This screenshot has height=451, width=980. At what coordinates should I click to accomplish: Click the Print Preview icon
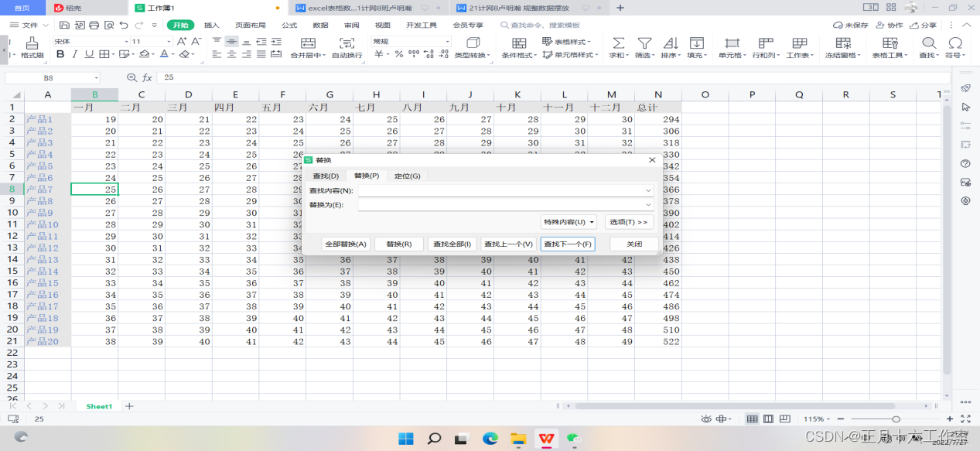tap(108, 25)
